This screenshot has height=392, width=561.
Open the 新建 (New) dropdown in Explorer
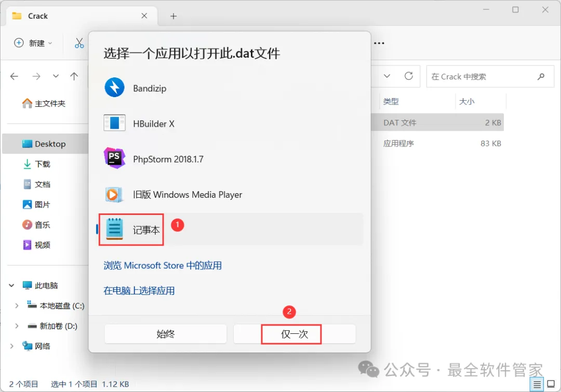pyautogui.click(x=33, y=43)
